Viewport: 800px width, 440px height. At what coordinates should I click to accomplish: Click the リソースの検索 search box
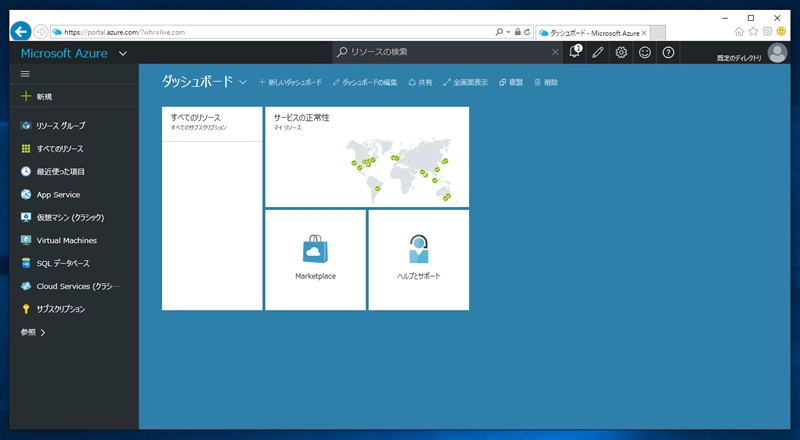pyautogui.click(x=449, y=52)
